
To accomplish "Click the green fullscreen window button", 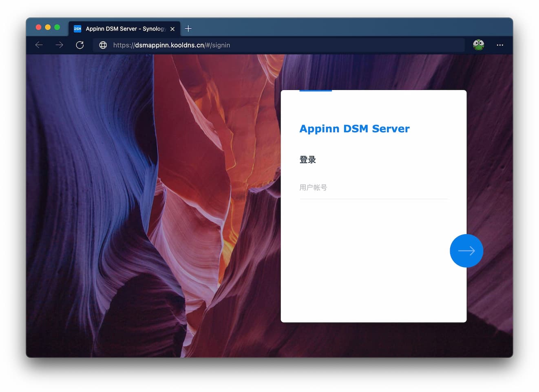I will [x=57, y=27].
